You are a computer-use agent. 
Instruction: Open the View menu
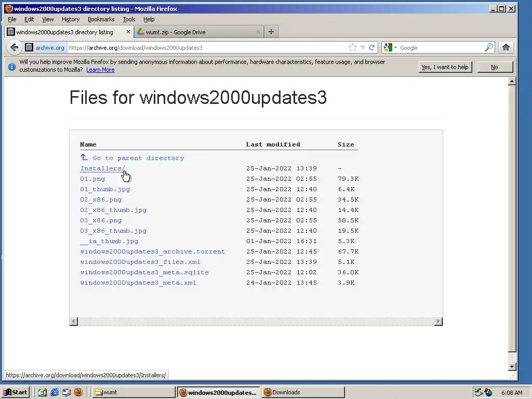point(48,19)
